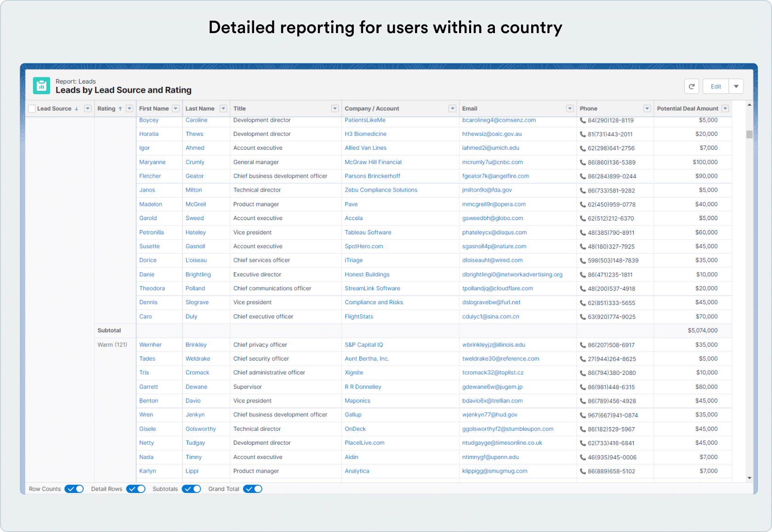The height and width of the screenshot is (532, 772).
Task: Open the Tableau Software account link
Action: pos(368,232)
